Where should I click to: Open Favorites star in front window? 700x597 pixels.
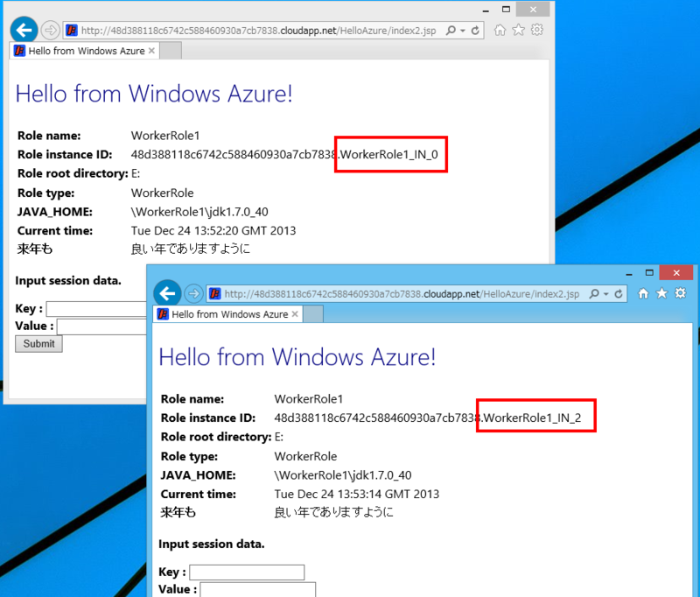coord(661,293)
